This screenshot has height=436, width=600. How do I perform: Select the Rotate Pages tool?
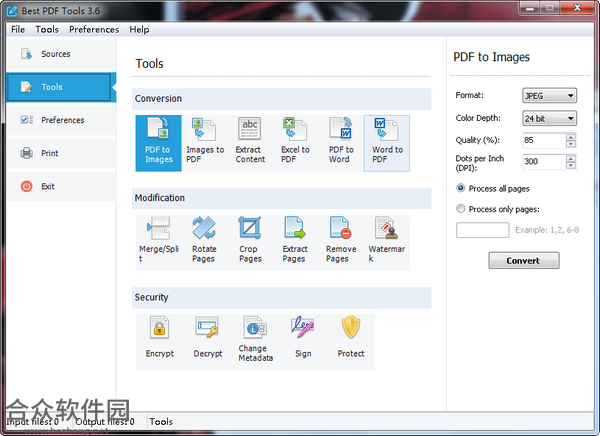click(204, 242)
